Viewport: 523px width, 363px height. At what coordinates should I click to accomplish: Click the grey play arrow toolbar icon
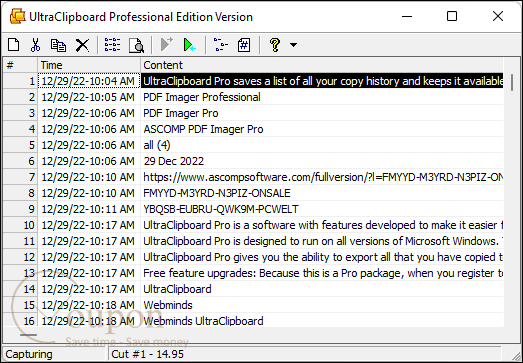pos(166,44)
